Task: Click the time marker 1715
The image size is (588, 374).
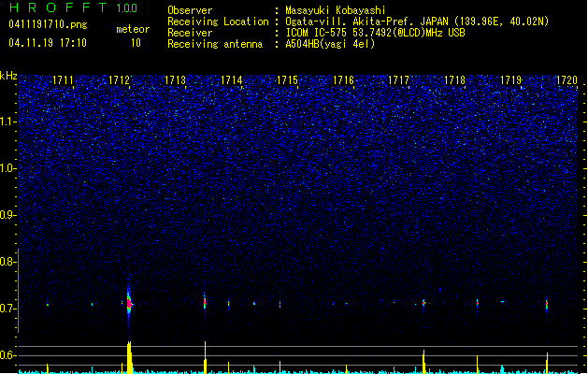Action: click(x=287, y=79)
